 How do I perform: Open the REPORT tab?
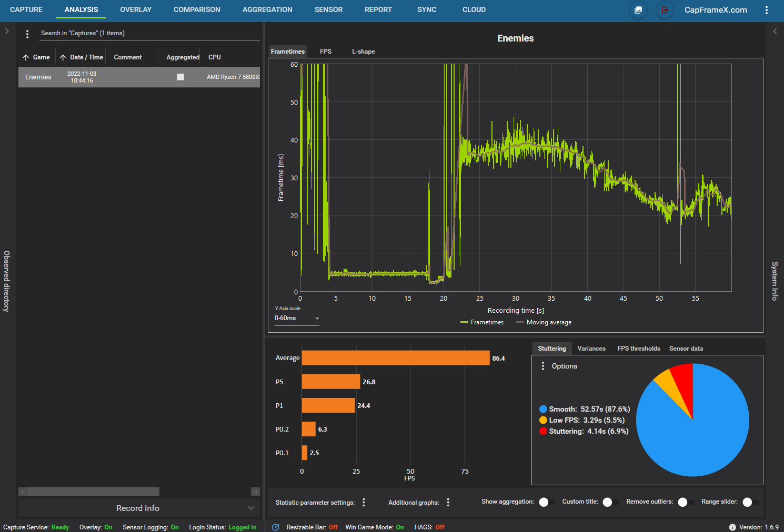378,10
